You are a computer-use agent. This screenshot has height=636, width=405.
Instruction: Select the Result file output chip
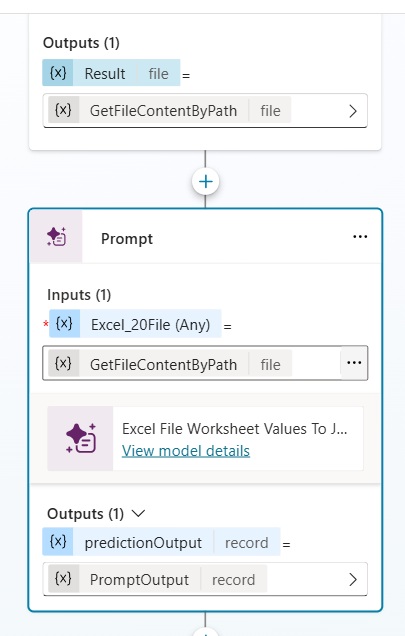tap(111, 73)
